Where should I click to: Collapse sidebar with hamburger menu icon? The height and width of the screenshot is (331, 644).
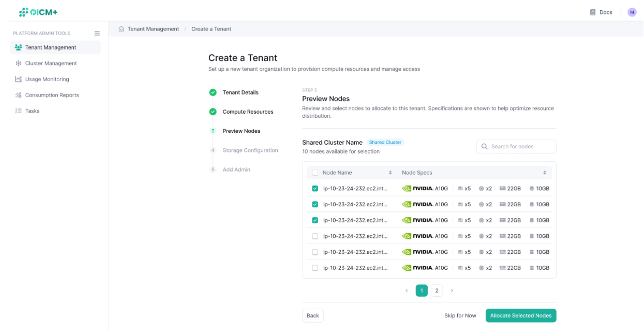point(97,33)
